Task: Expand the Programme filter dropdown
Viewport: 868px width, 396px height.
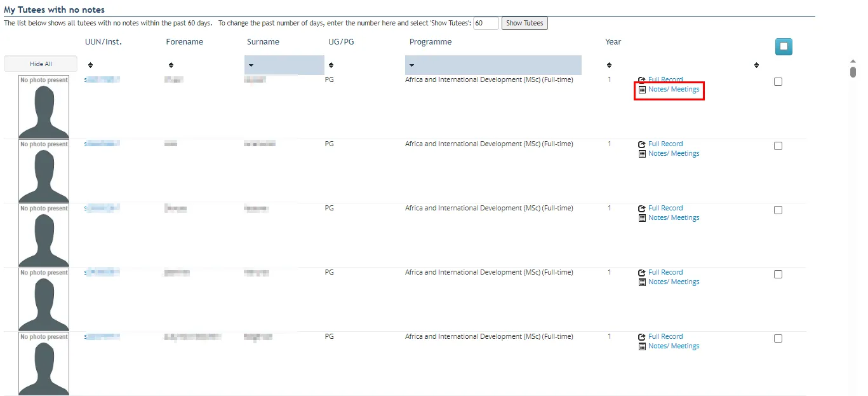Action: point(411,65)
